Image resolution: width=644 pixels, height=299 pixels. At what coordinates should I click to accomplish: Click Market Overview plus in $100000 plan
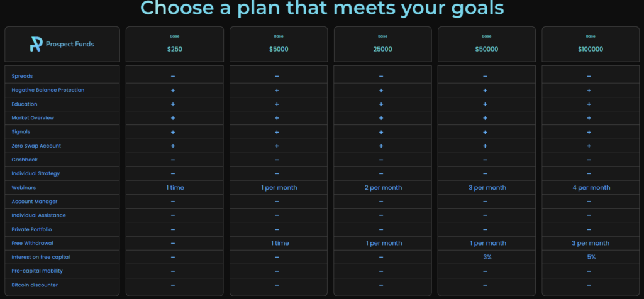click(x=589, y=118)
